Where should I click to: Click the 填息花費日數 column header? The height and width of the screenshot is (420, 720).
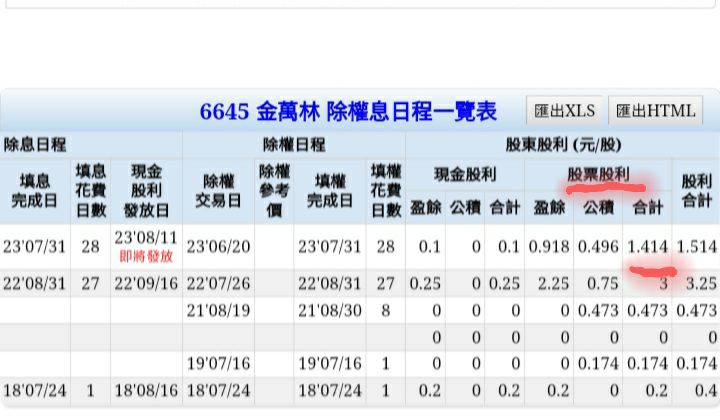[90, 191]
